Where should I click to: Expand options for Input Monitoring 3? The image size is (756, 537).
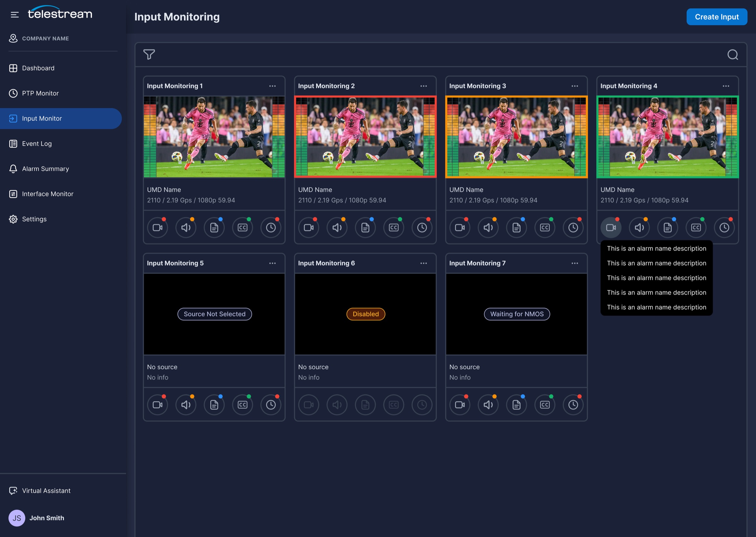coord(575,86)
